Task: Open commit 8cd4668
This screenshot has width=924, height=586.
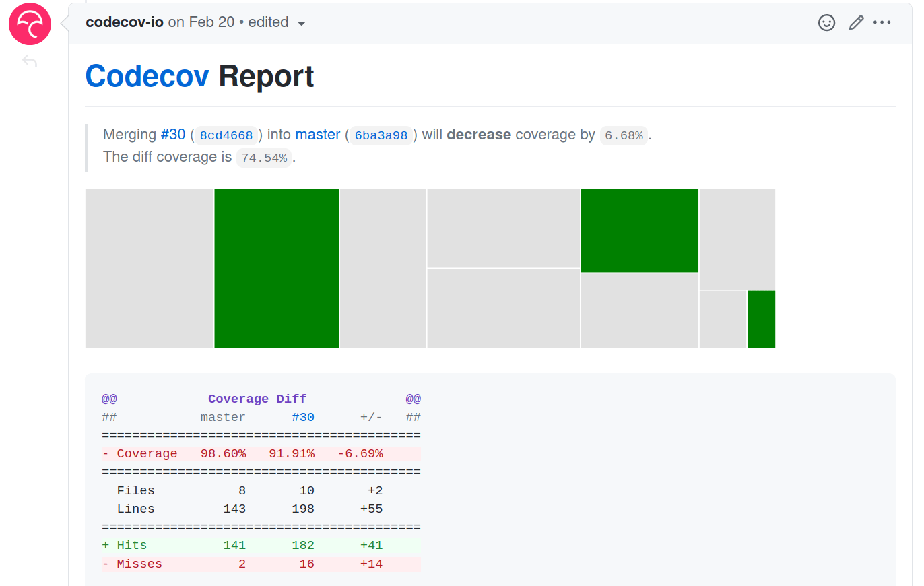Action: pos(226,135)
